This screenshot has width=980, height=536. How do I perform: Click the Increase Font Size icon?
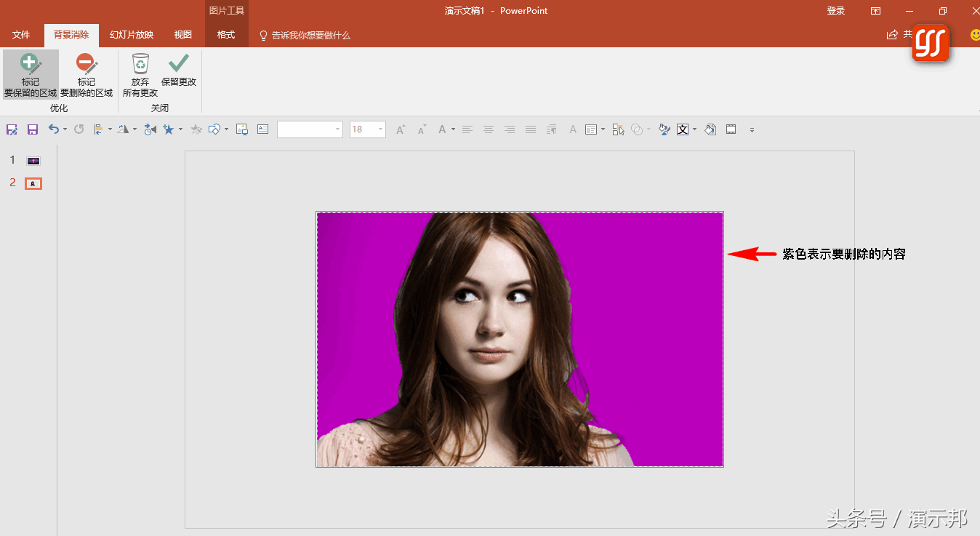tap(401, 129)
